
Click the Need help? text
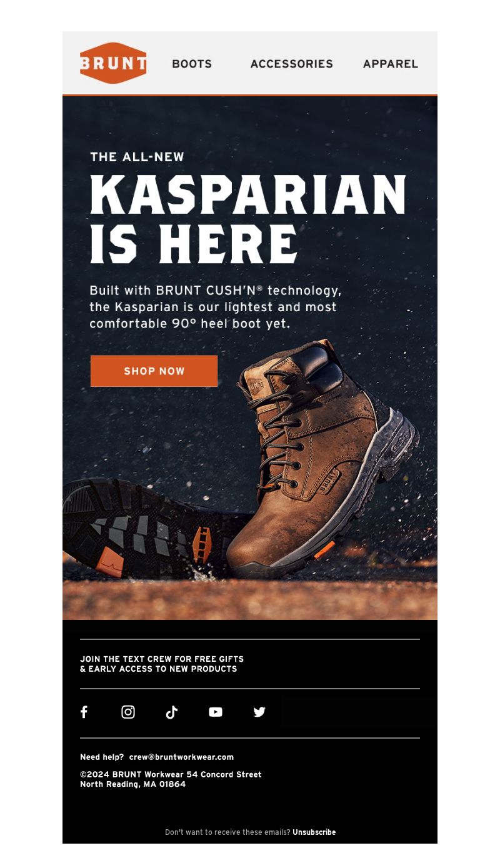click(x=102, y=757)
